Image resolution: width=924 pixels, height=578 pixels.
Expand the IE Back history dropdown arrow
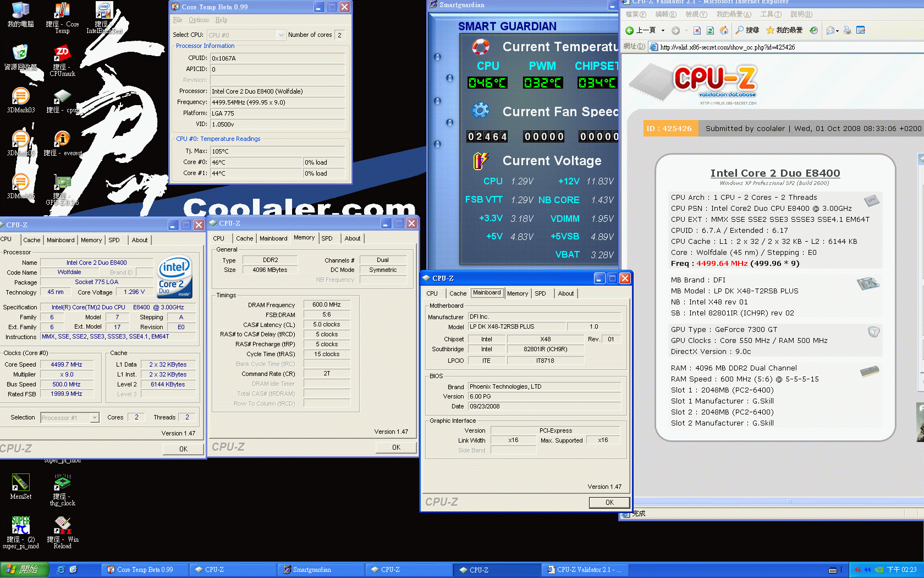pyautogui.click(x=663, y=30)
